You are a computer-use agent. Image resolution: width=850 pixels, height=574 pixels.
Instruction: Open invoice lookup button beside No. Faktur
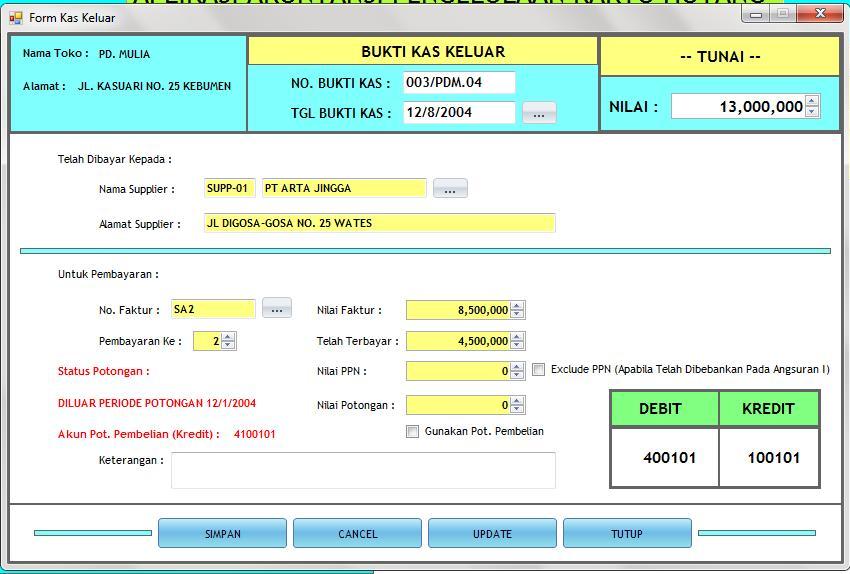pyautogui.click(x=277, y=308)
